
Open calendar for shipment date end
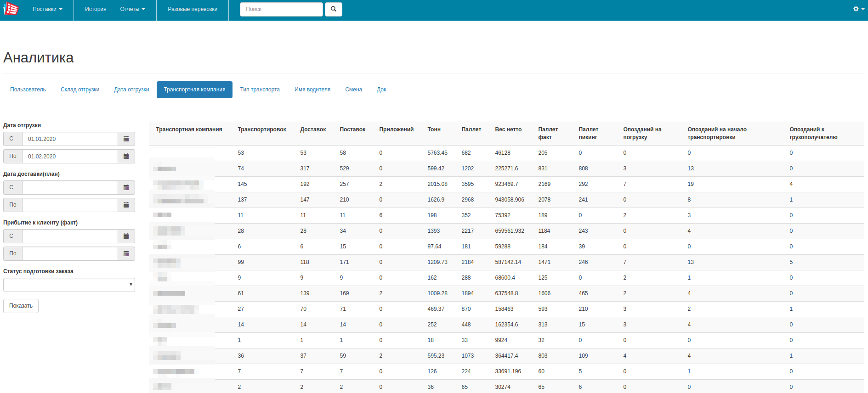click(x=126, y=157)
